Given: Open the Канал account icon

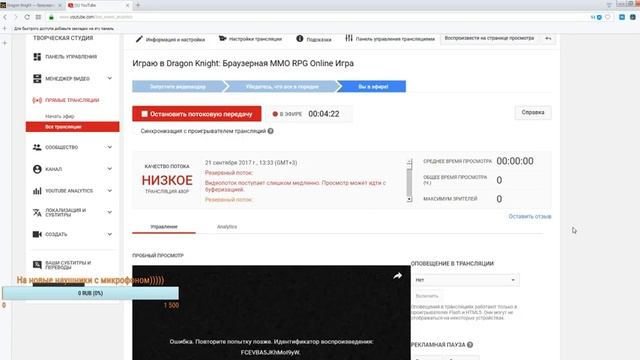Looking at the screenshot, I should tap(37, 169).
